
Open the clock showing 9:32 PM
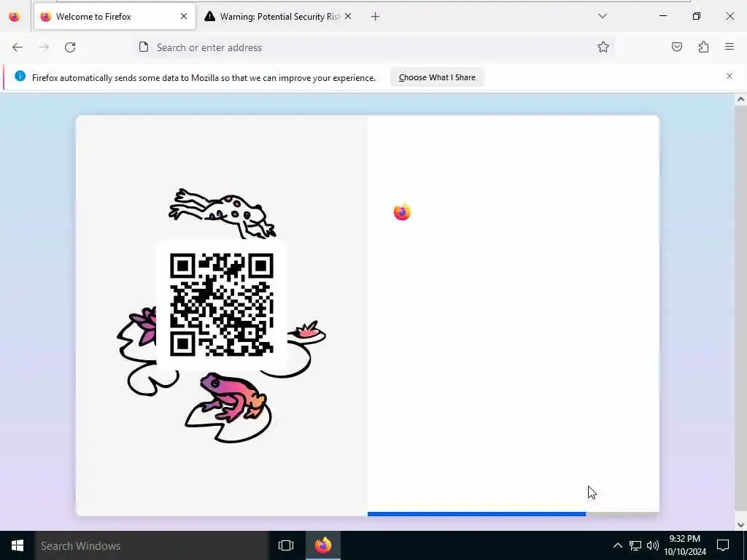(x=684, y=545)
